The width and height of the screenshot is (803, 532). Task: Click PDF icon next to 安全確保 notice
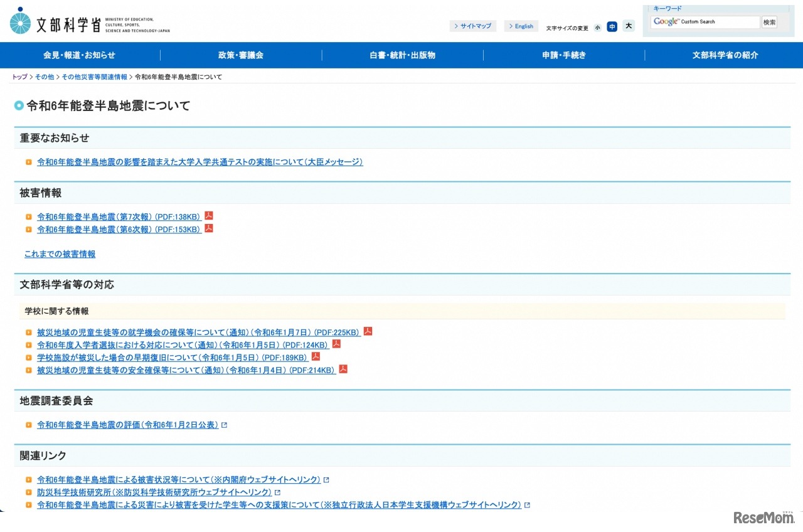pyautogui.click(x=343, y=369)
